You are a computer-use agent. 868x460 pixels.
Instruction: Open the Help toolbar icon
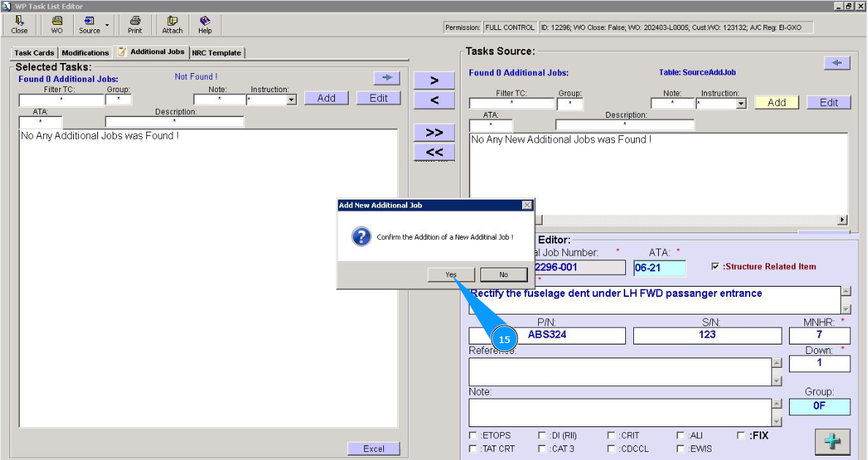click(205, 25)
